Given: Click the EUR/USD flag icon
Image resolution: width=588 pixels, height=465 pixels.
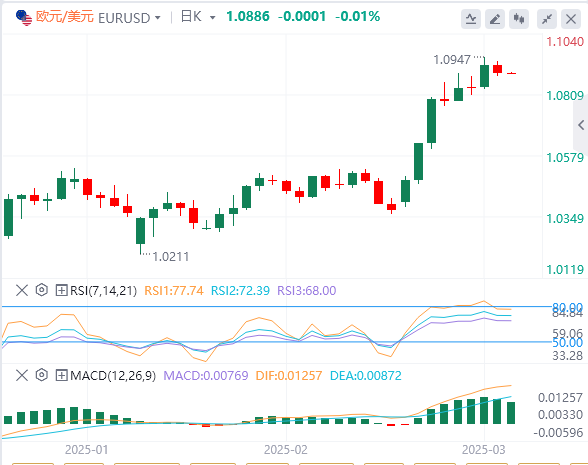Looking at the screenshot, I should click(x=24, y=18).
